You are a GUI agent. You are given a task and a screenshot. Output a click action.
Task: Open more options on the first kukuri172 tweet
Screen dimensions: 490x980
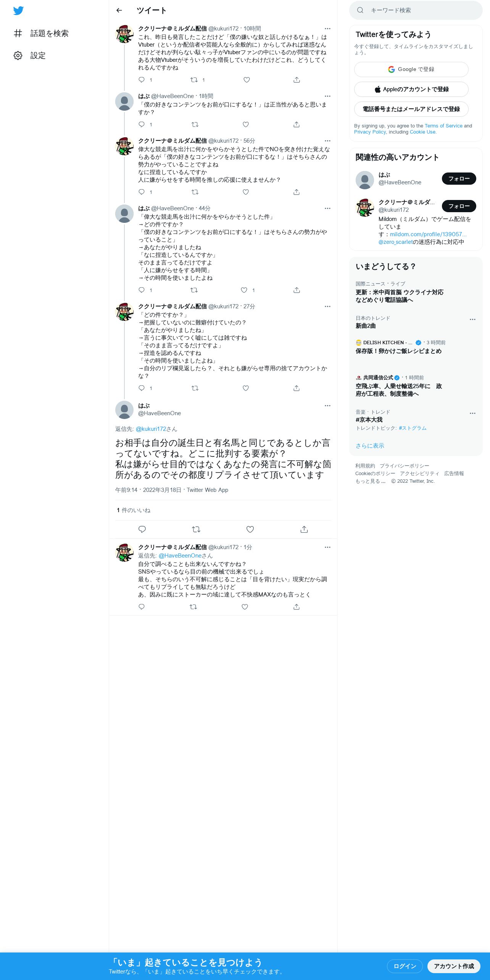coord(327,29)
